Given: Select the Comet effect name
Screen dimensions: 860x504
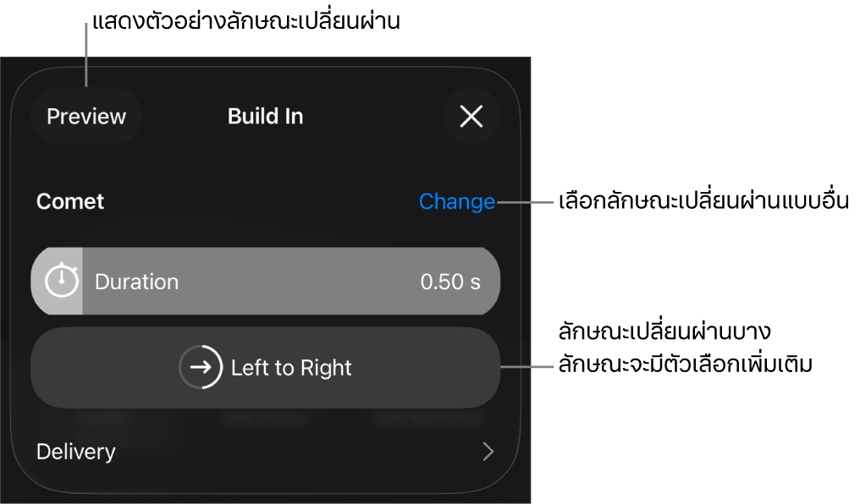Looking at the screenshot, I should [x=70, y=202].
